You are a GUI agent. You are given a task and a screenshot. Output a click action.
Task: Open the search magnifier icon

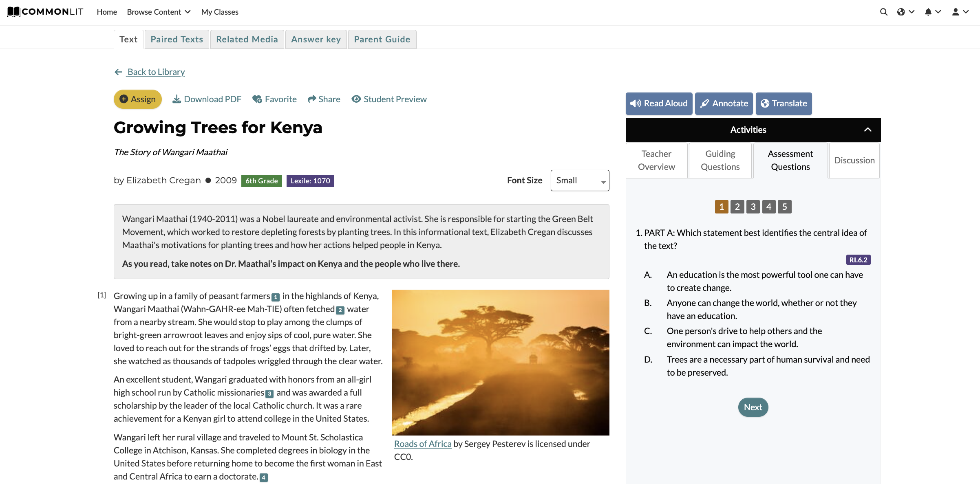(x=883, y=12)
